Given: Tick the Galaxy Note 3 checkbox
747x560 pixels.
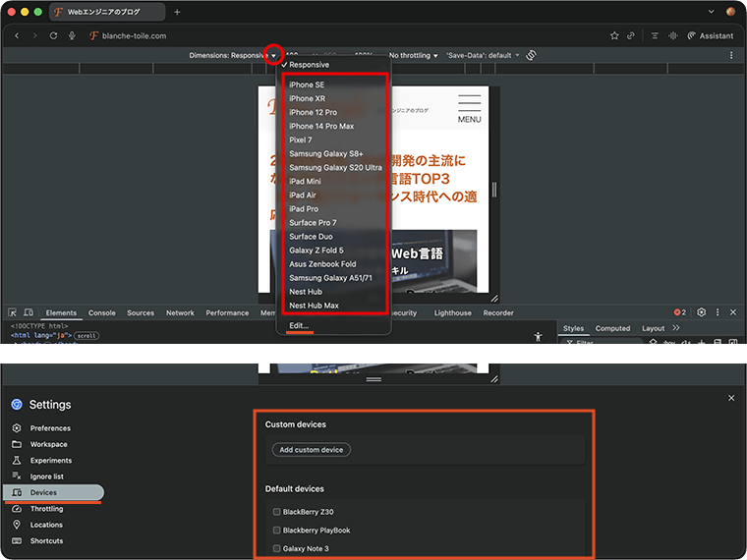Looking at the screenshot, I should click(x=277, y=548).
